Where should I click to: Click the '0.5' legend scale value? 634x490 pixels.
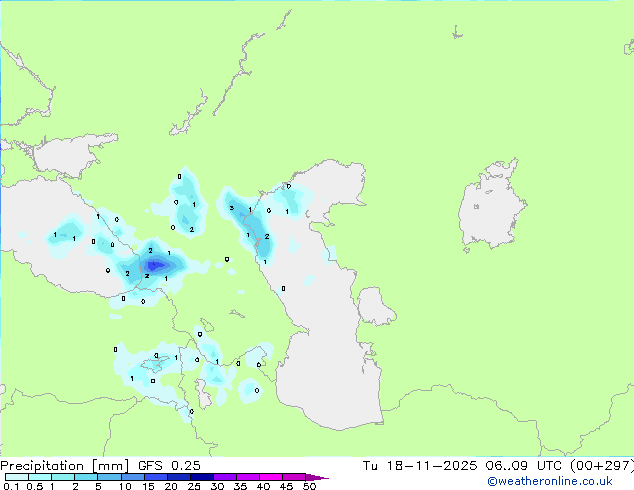[34, 486]
